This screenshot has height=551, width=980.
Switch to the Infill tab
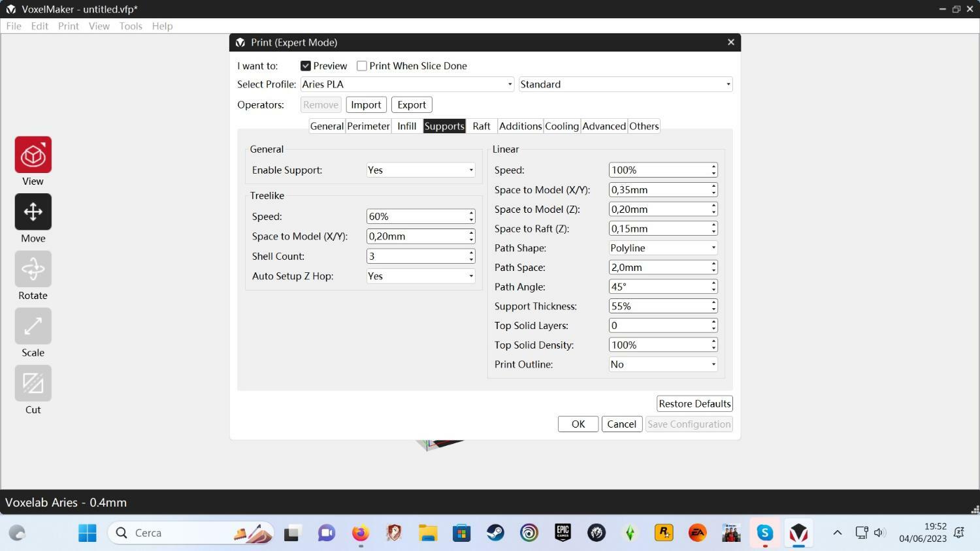click(x=406, y=126)
